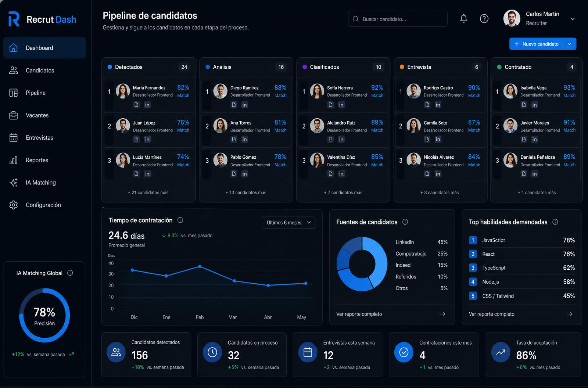
Task: Open Ver reporte completo under Fuentes de candidatos
Action: pos(391,314)
